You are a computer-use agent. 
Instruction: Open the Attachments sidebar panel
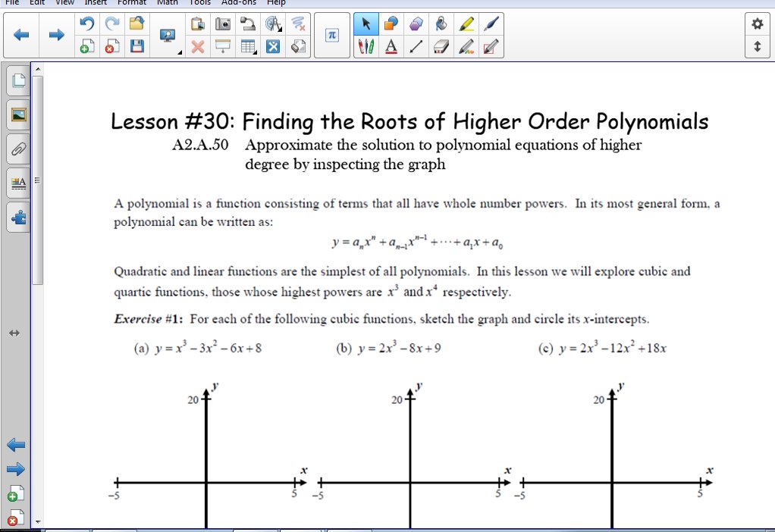(x=16, y=149)
